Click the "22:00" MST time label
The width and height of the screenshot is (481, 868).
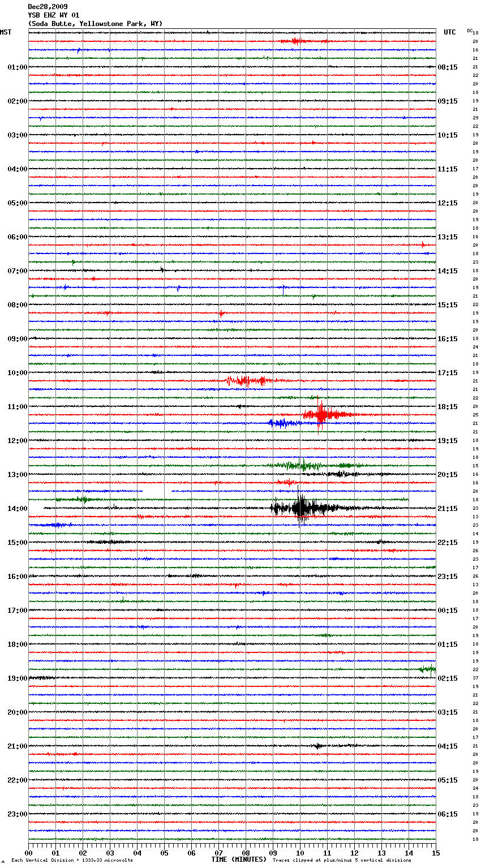click(18, 780)
